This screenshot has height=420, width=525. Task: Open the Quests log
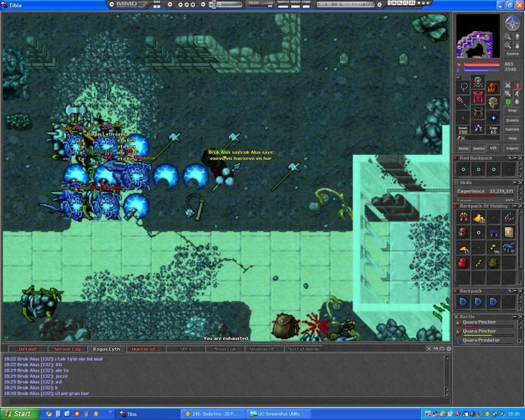(512, 120)
